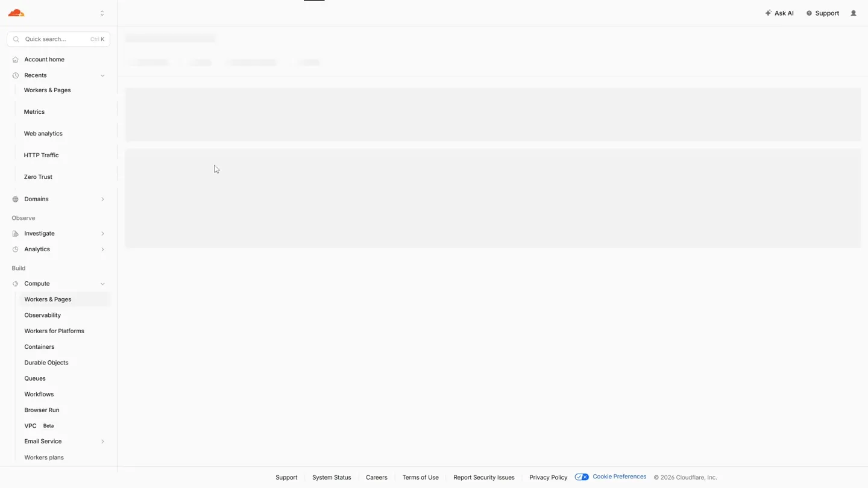Expand the Analytics section chevron
Viewport: 868px width, 488px height.
click(102, 249)
